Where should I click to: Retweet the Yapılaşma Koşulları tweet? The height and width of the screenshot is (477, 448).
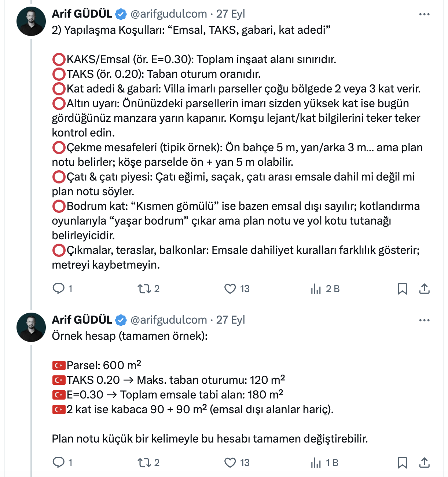pyautogui.click(x=144, y=289)
